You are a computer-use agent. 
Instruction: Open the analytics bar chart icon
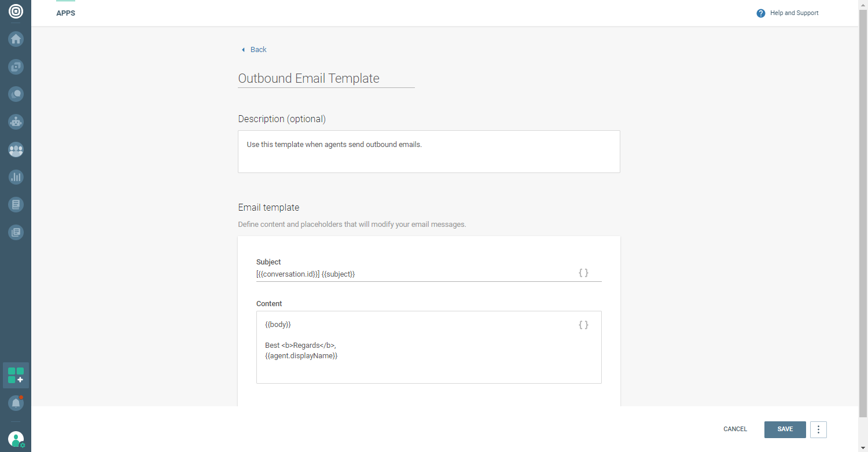coord(16,177)
